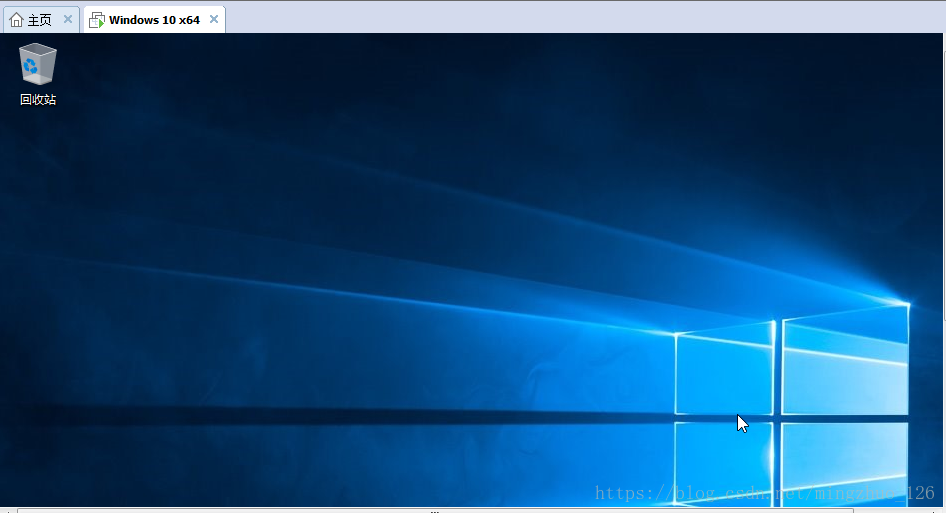The height and width of the screenshot is (513, 946).
Task: Select the Recycle Bin desktop icon
Action: coord(37,74)
